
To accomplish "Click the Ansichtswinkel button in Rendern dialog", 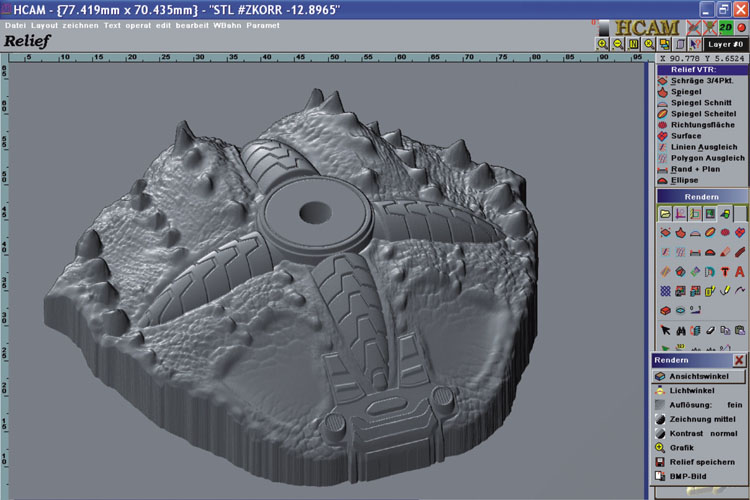I will [699, 376].
